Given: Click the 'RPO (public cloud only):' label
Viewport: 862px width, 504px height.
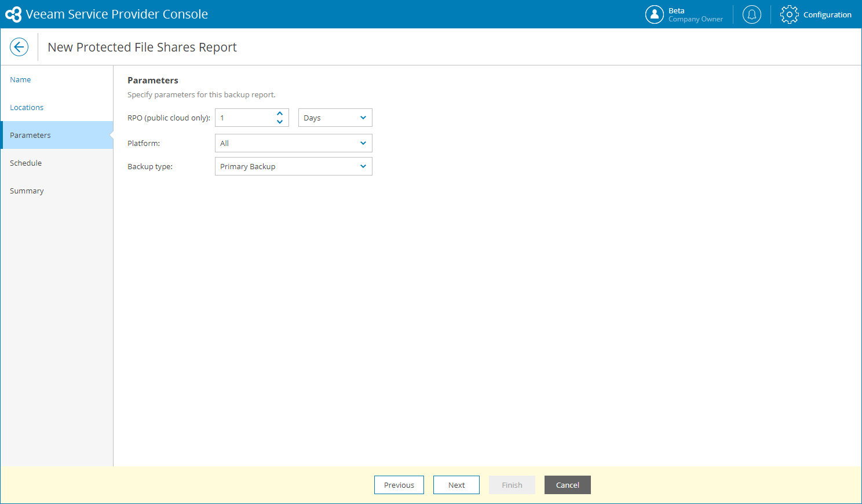Looking at the screenshot, I should 169,118.
